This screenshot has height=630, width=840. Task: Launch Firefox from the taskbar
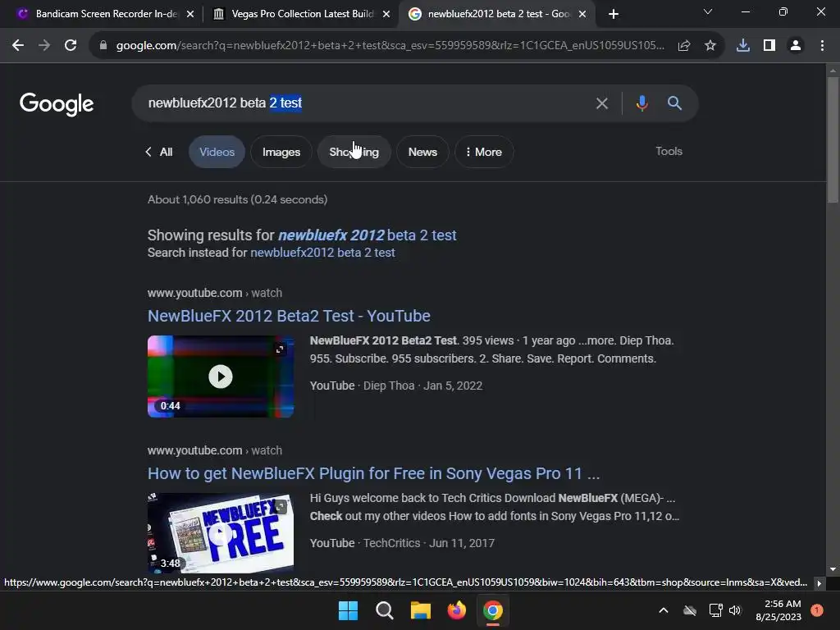(456, 610)
